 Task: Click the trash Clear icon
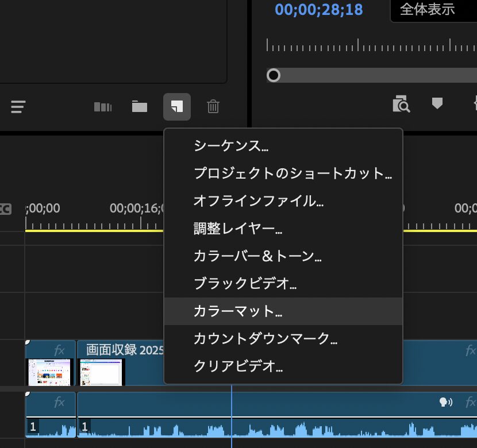[x=213, y=106]
